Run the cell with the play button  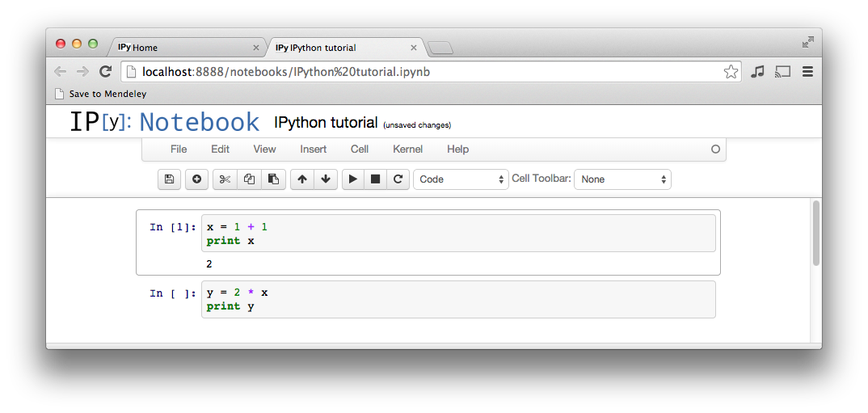pos(352,179)
